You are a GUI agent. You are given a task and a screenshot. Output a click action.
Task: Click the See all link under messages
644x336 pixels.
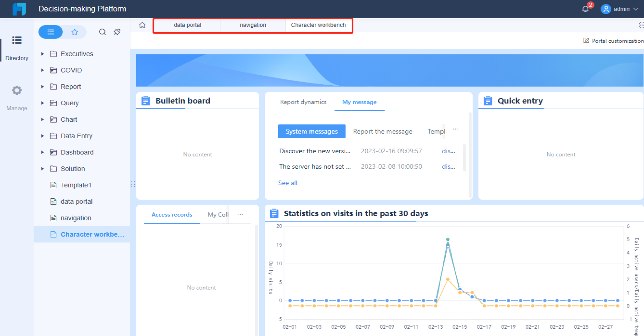pyautogui.click(x=288, y=183)
